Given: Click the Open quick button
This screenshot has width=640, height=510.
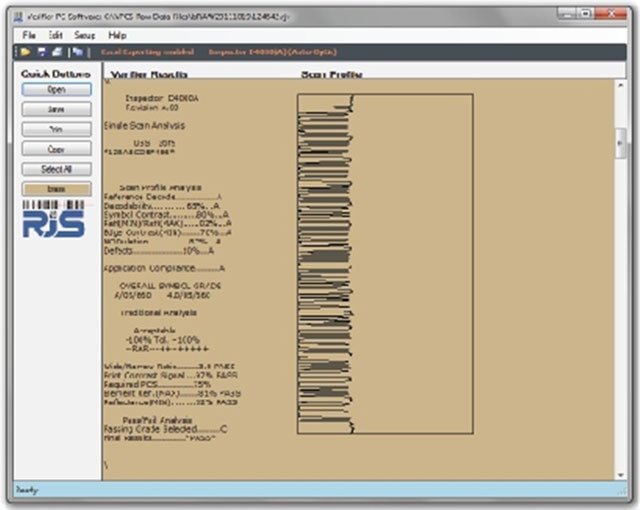Looking at the screenshot, I should [56, 90].
